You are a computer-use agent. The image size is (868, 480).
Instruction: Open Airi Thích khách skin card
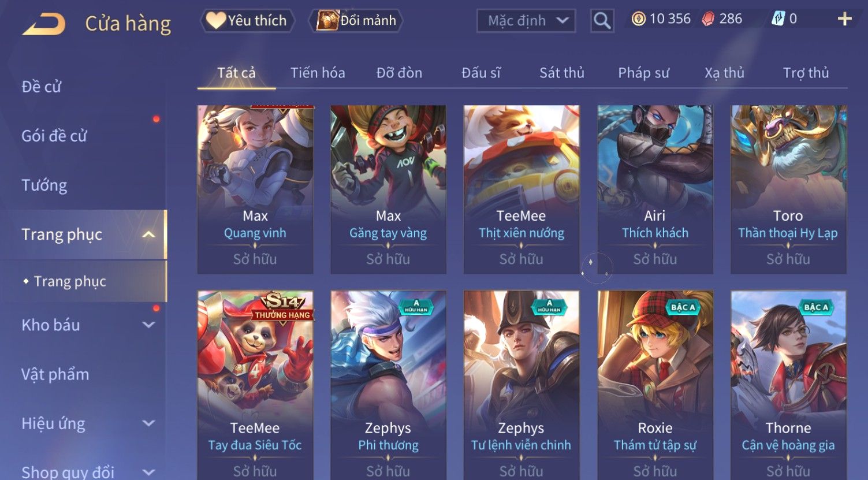click(x=655, y=189)
